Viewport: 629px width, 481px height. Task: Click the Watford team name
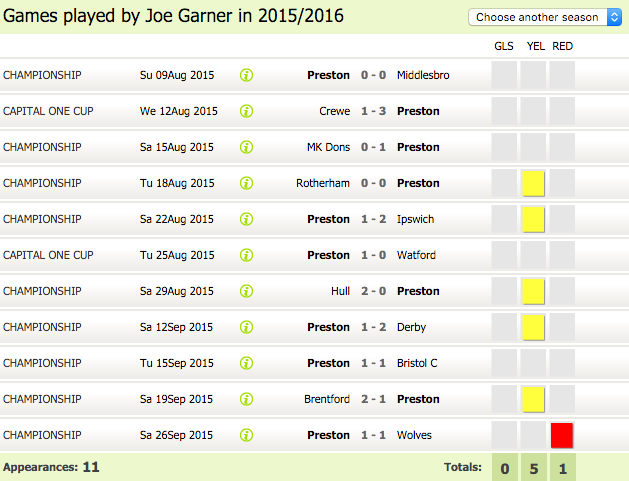416,255
